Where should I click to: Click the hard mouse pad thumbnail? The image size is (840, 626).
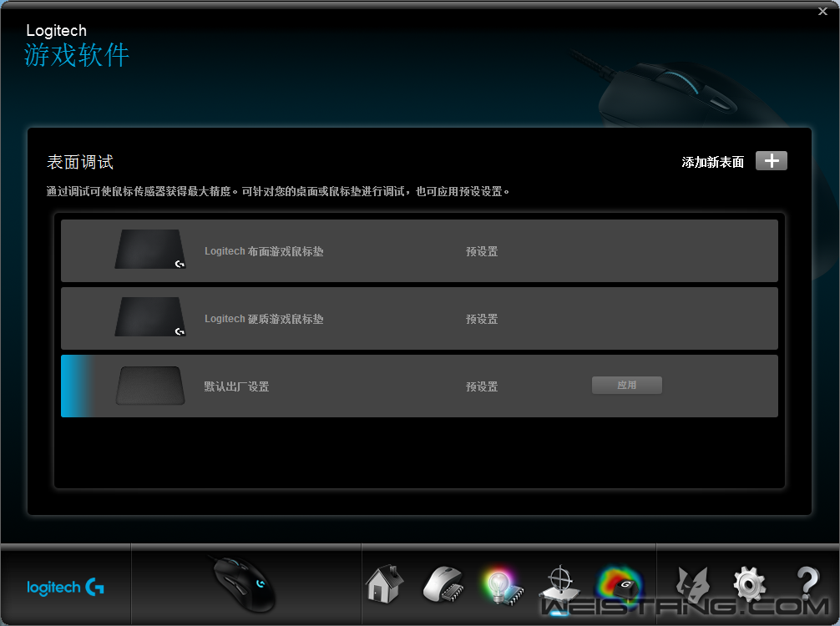[150, 316]
